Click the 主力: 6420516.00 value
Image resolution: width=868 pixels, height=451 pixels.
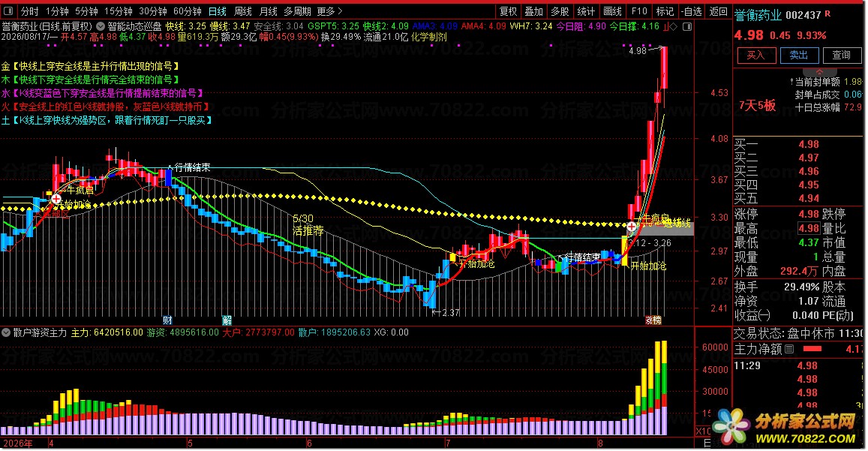tap(107, 332)
